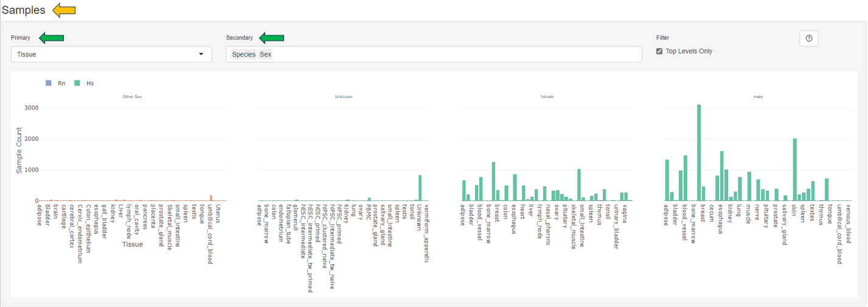
Task: Select the Species tag in Secondary field
Action: (243, 55)
